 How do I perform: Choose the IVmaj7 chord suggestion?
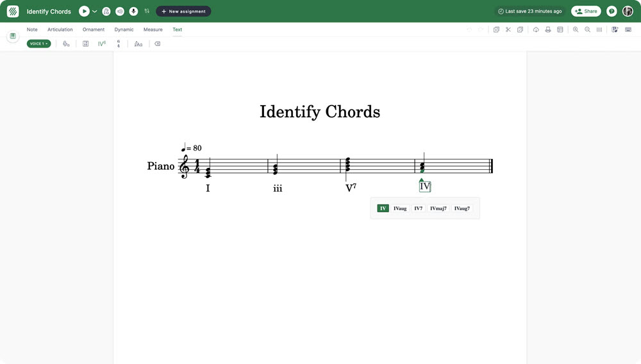438,208
